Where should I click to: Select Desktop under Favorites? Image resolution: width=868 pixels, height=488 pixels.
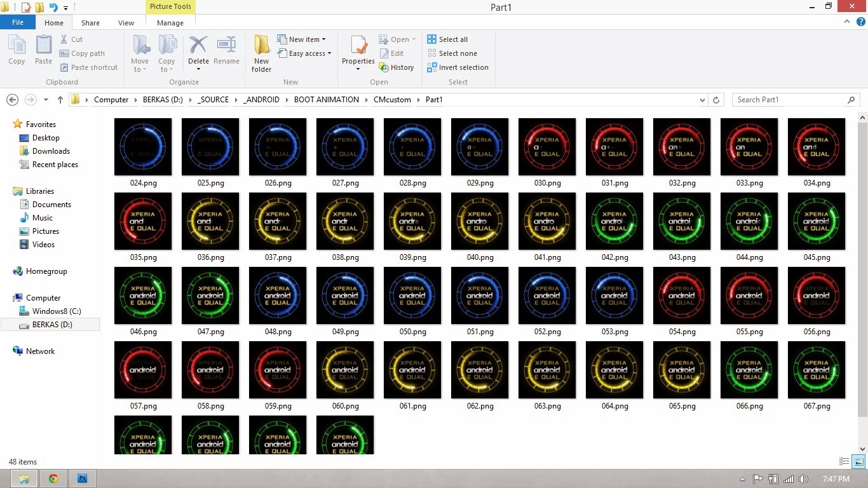tap(46, 138)
